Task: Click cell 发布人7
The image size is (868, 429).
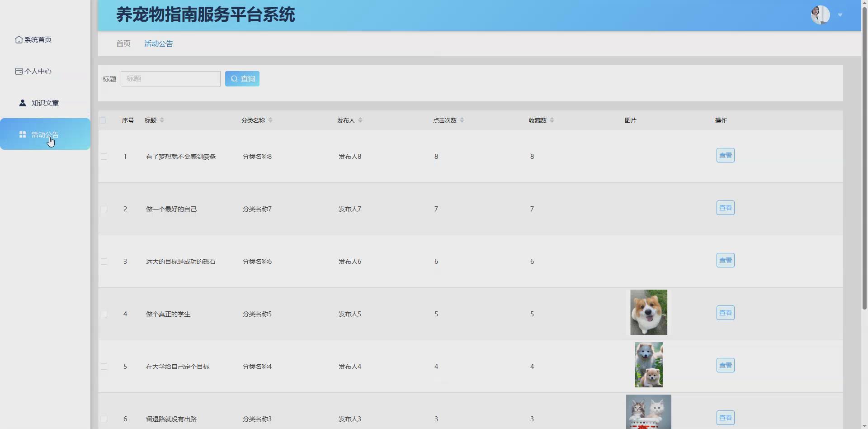Action: click(x=350, y=209)
